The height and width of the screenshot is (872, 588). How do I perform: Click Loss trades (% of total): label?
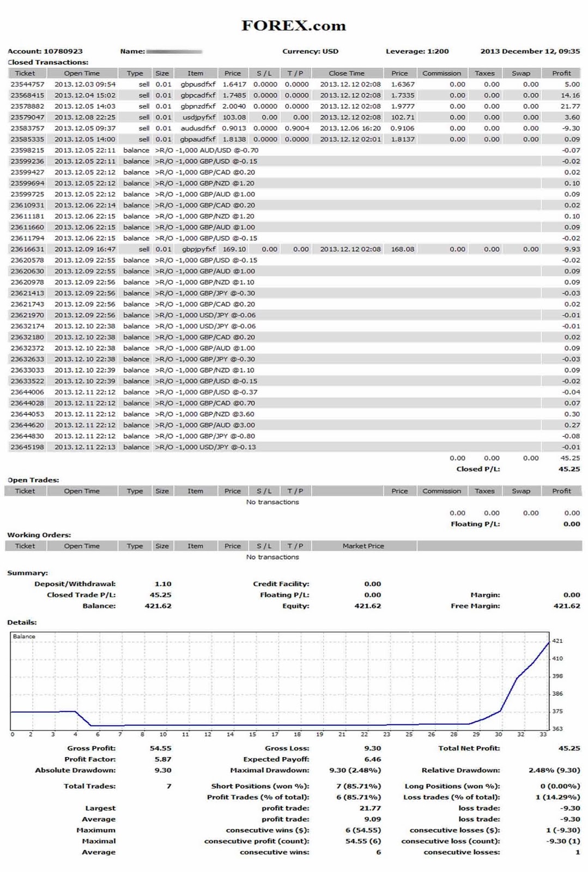(452, 797)
